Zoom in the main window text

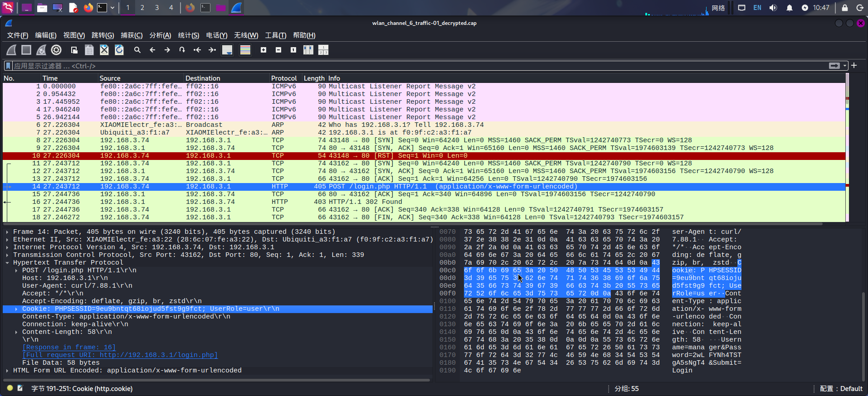(263, 50)
